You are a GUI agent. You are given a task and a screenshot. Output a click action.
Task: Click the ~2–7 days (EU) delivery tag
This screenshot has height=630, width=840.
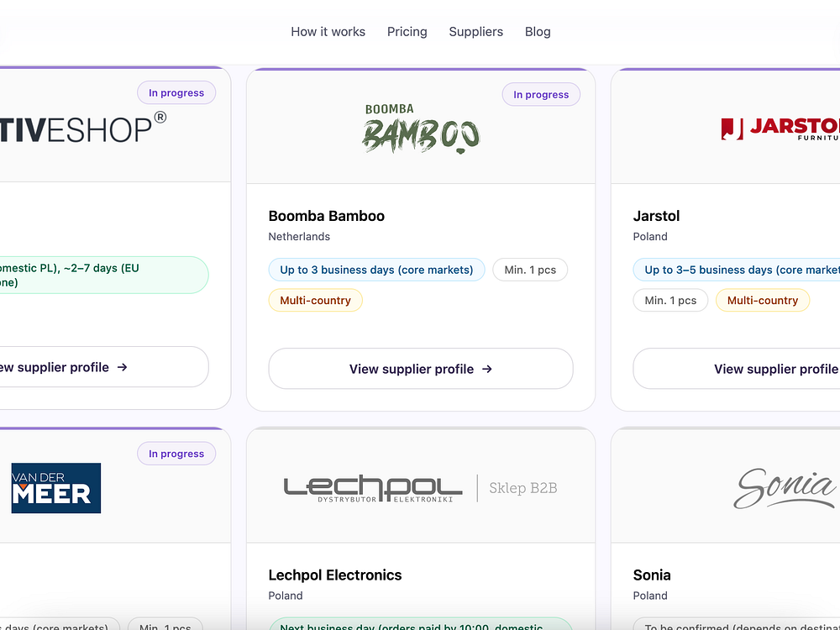(104, 275)
